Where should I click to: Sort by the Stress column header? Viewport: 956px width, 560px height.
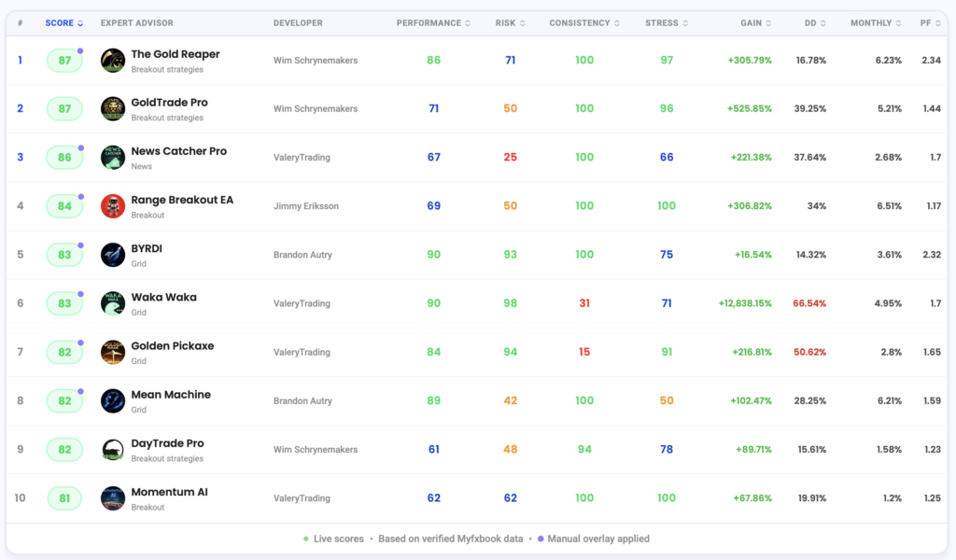[x=667, y=23]
